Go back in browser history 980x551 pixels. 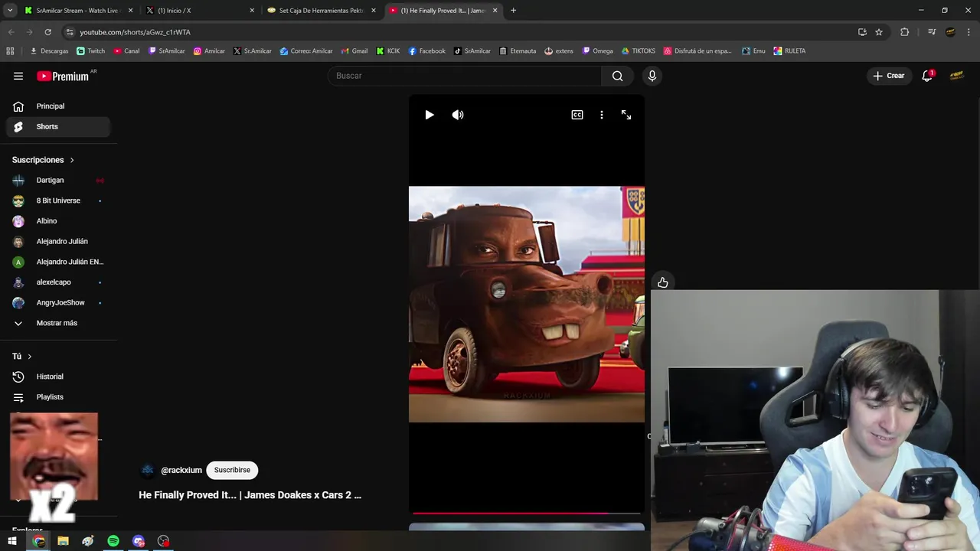coord(11,32)
